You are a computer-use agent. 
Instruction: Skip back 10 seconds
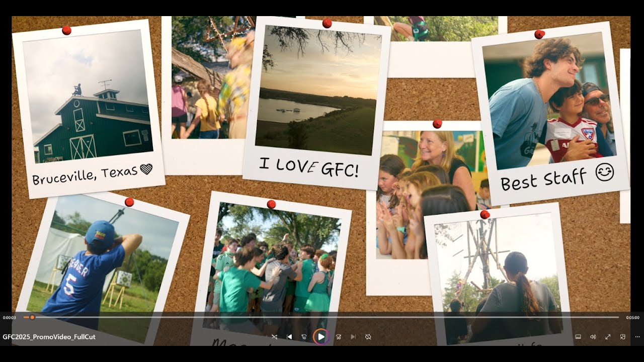pos(304,337)
